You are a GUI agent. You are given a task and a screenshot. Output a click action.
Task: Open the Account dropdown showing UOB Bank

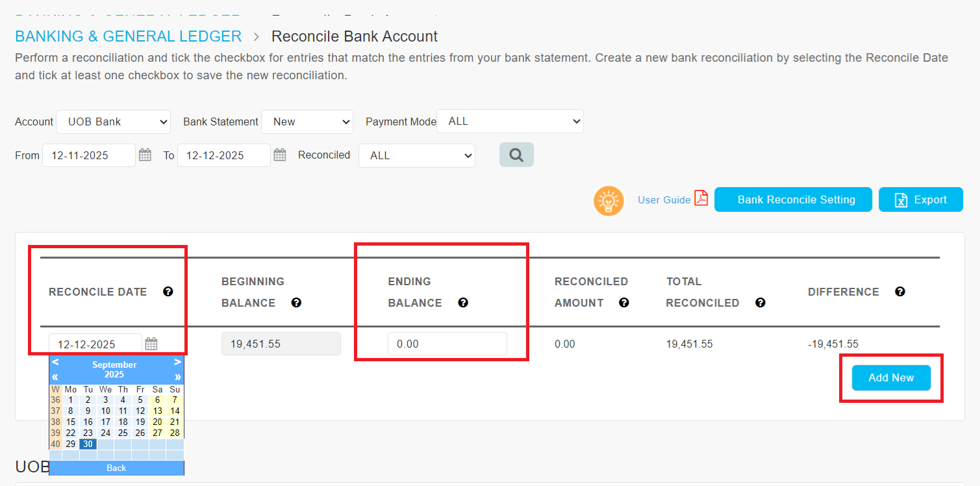pos(113,122)
